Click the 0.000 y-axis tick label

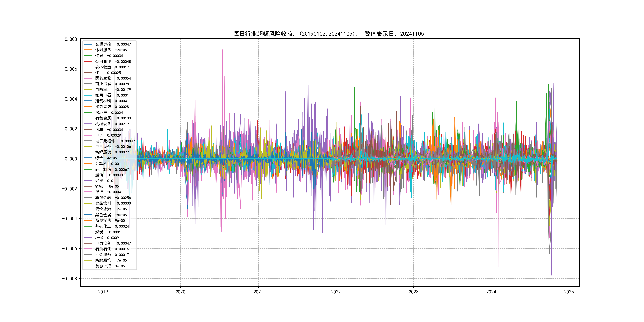(x=71, y=159)
